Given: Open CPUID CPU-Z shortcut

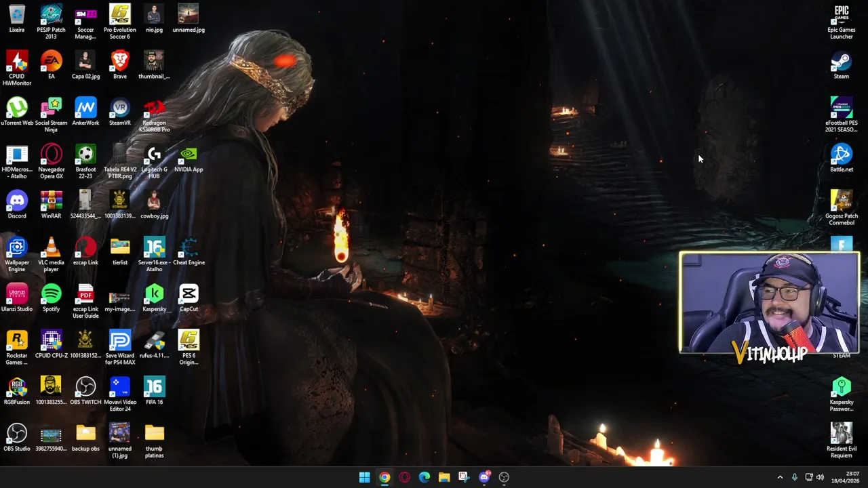Looking at the screenshot, I should (x=51, y=344).
